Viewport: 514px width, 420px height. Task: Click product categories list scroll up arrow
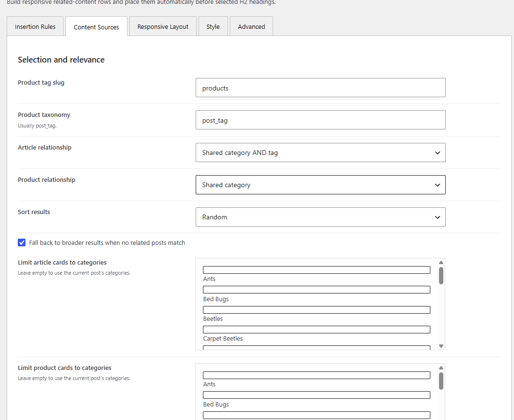coord(441,368)
